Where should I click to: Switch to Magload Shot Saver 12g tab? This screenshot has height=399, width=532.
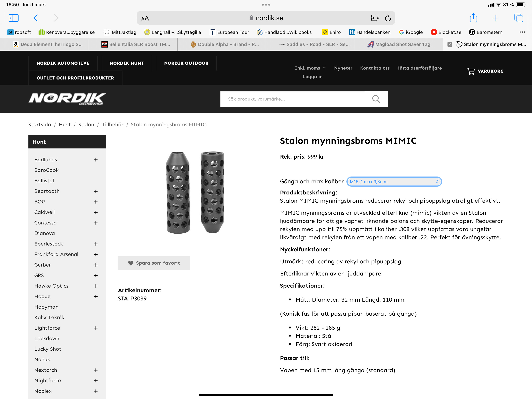399,44
